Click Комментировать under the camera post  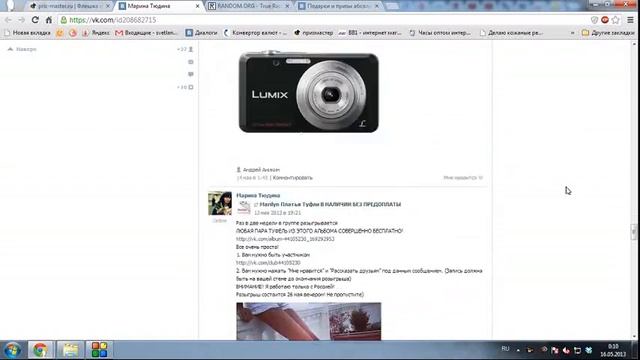(292, 178)
